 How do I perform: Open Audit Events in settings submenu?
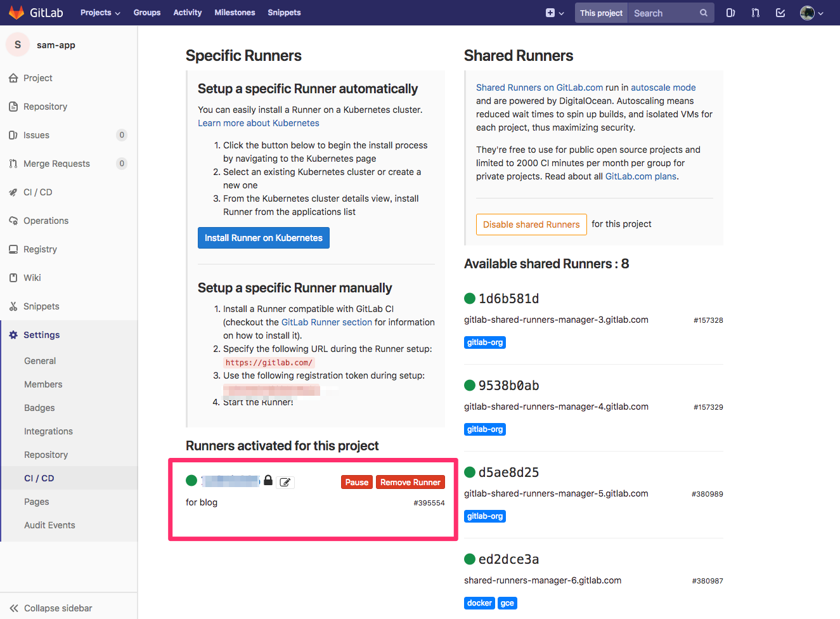coord(49,525)
